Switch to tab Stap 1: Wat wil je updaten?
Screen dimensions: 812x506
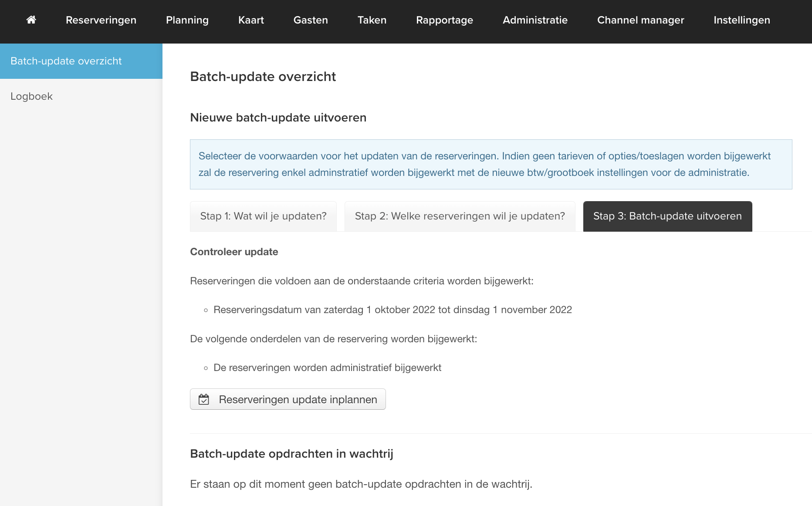[263, 216]
